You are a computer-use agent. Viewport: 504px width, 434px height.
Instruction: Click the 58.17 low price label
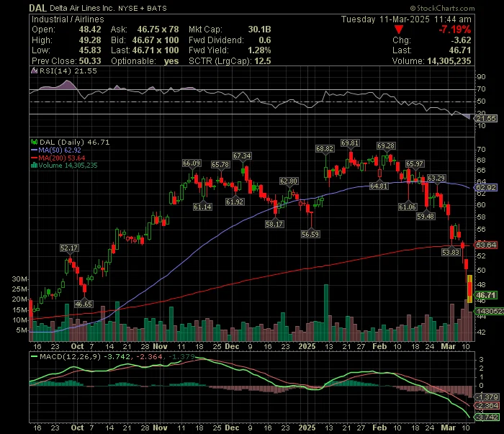coord(274,224)
